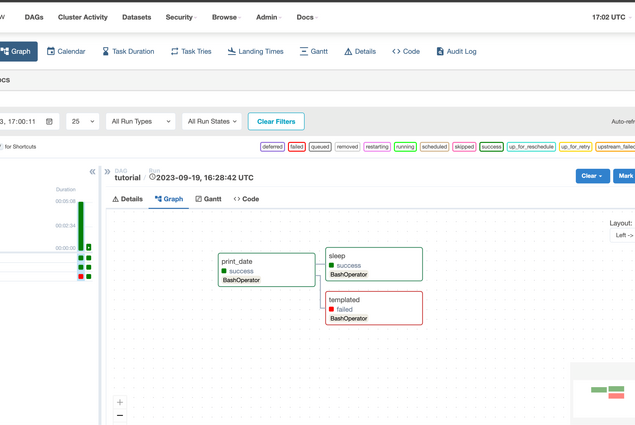Viewport: 635px width, 425px height.
Task: Click the double-right chevron beside the DAG breadcrumb
Action: [x=107, y=172]
